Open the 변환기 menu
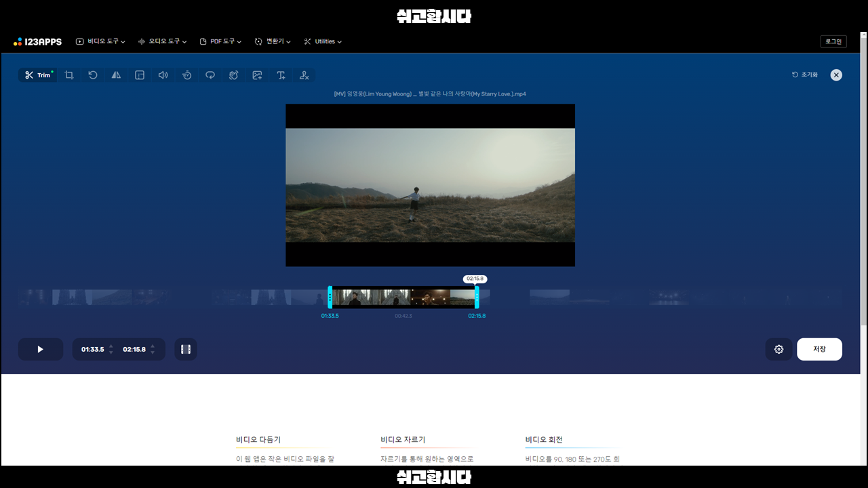 [x=273, y=41]
